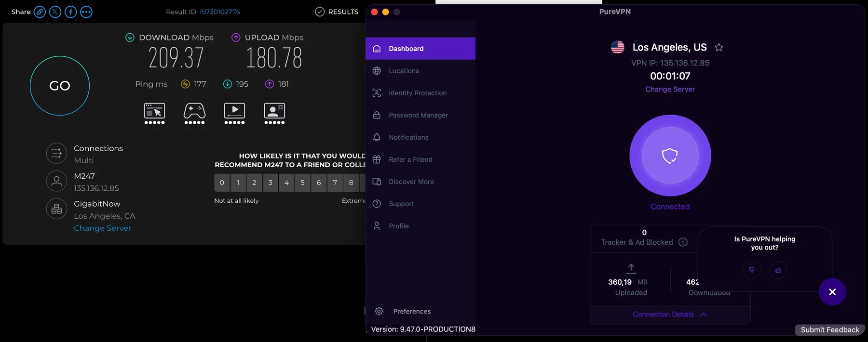
Task: Rate recommendation score 4
Action: tap(286, 183)
